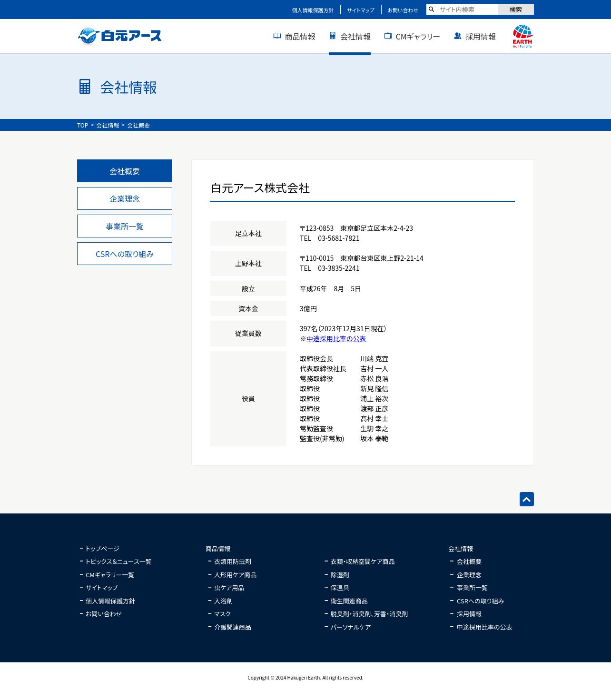Open footer CSRへの取り組み link
The height and width of the screenshot is (700, 611).
480,601
